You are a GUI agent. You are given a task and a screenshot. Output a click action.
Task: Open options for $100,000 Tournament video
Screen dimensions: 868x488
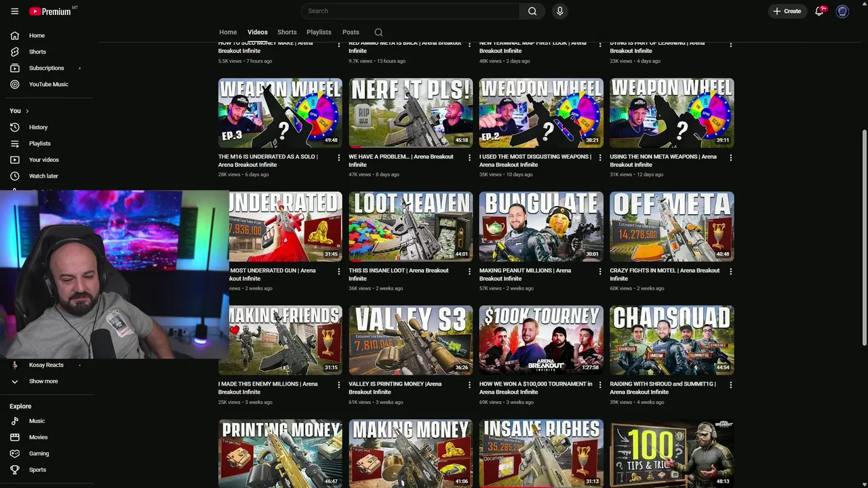[x=599, y=384]
